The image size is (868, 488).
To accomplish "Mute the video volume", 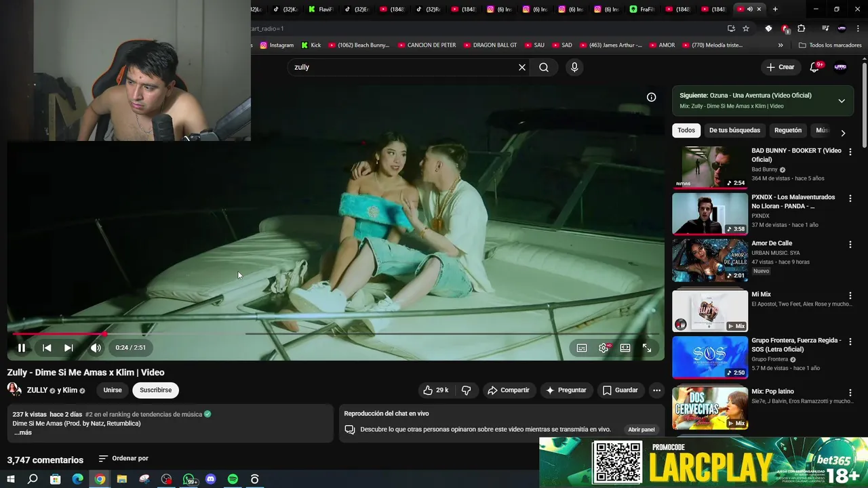I will [x=96, y=348].
